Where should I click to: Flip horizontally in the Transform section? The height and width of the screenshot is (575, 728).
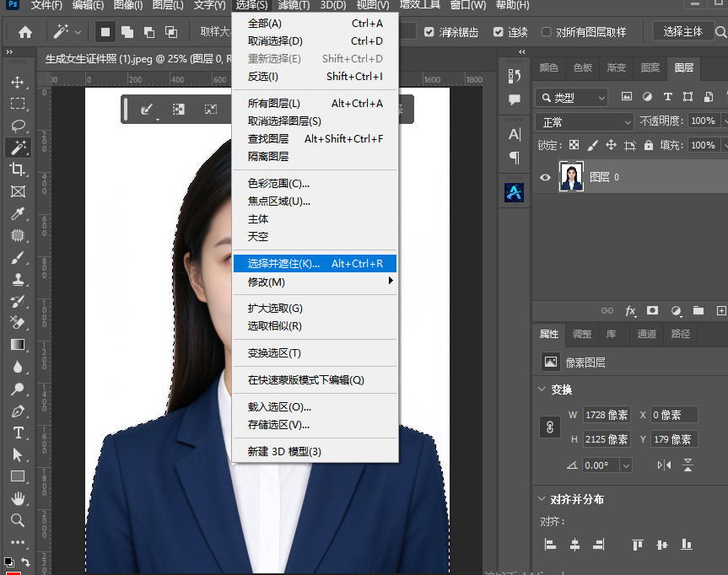665,465
